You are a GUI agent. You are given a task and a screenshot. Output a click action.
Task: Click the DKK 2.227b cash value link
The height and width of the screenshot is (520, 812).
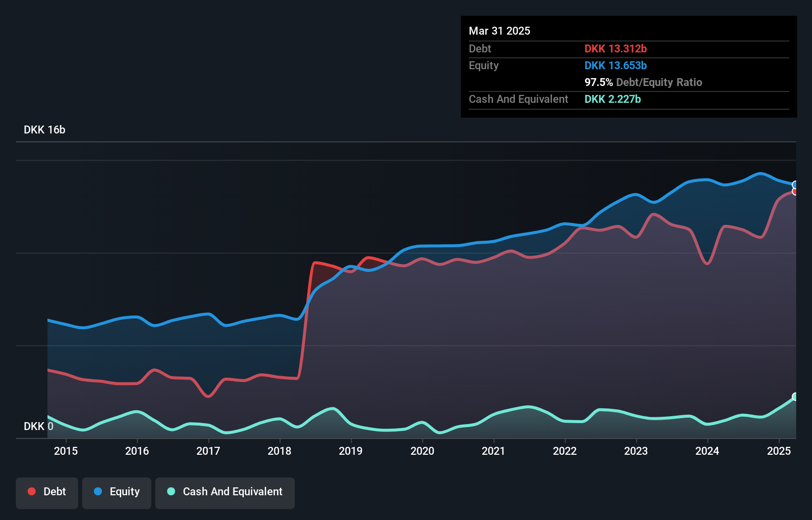point(613,99)
